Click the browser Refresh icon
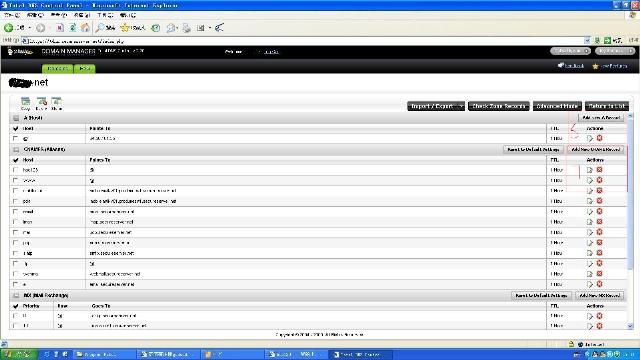The image size is (640, 360). tap(72, 28)
